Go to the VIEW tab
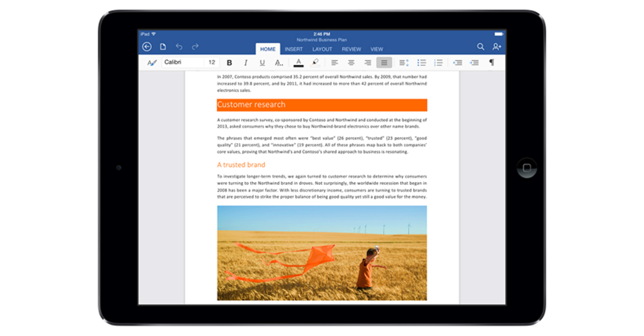 pyautogui.click(x=377, y=49)
